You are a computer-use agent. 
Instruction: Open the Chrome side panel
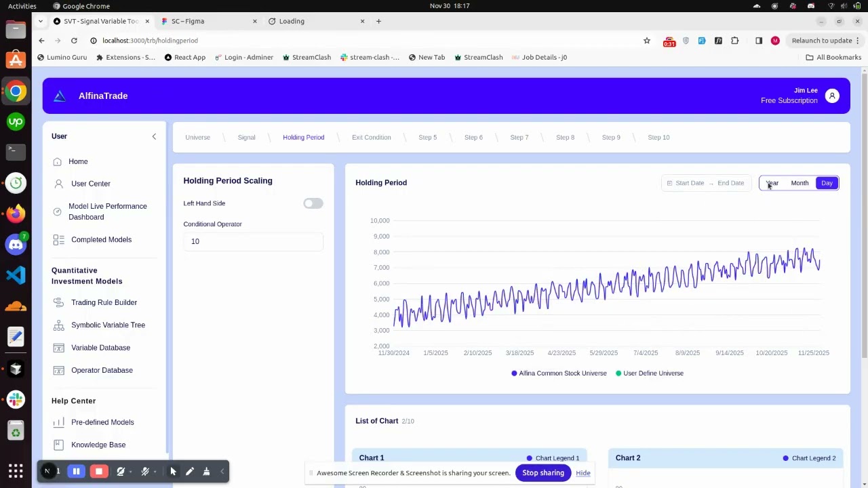(x=759, y=41)
